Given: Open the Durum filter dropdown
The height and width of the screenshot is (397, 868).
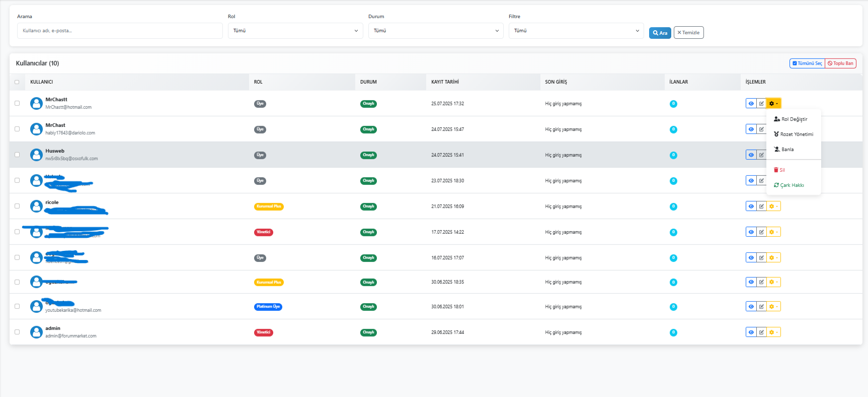Looking at the screenshot, I should click(x=436, y=31).
